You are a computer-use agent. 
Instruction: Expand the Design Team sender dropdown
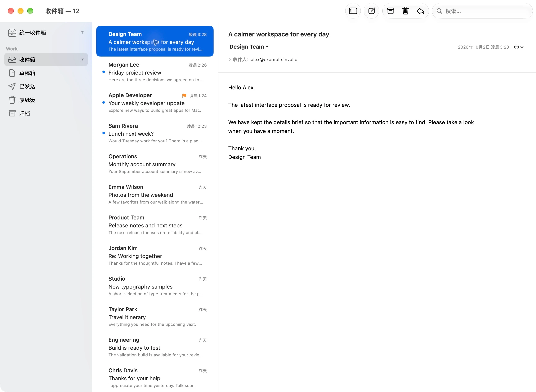(x=249, y=47)
